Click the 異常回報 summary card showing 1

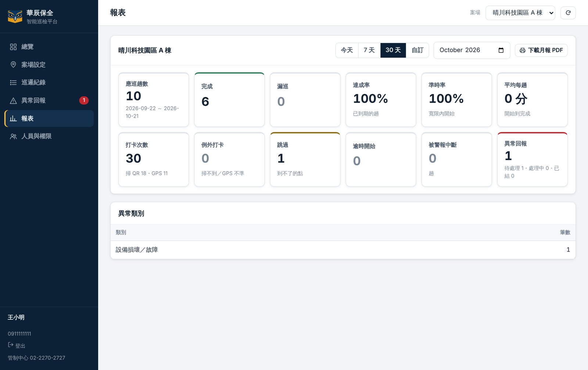pyautogui.click(x=532, y=159)
